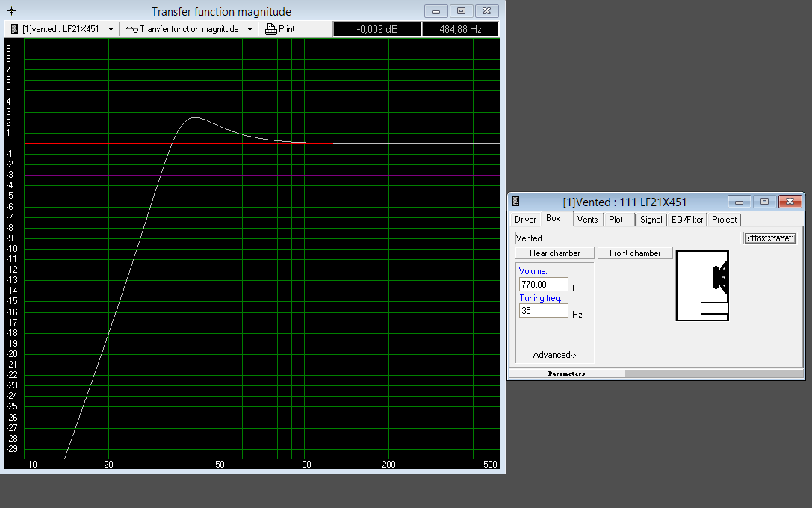Click the Tuning freq. field showing 35
Screen dimensions: 812x508
tap(543, 311)
